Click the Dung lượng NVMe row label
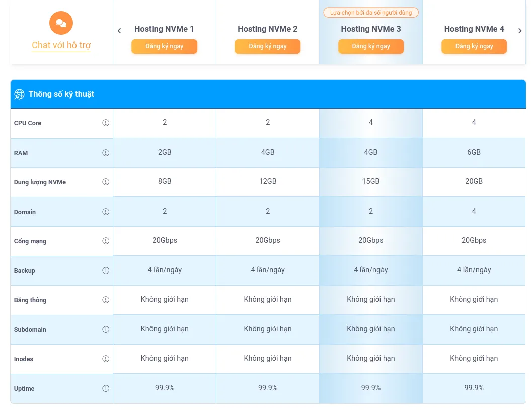The width and height of the screenshot is (532, 410). (40, 182)
